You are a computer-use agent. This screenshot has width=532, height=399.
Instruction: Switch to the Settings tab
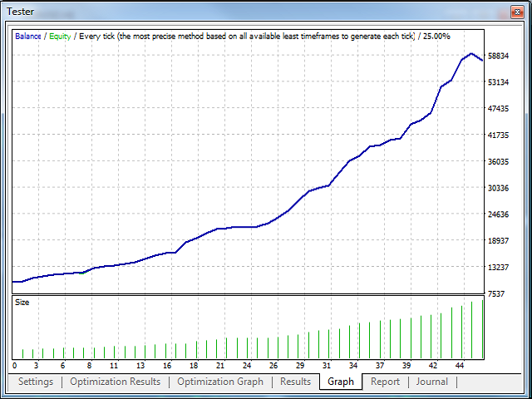coord(33,382)
